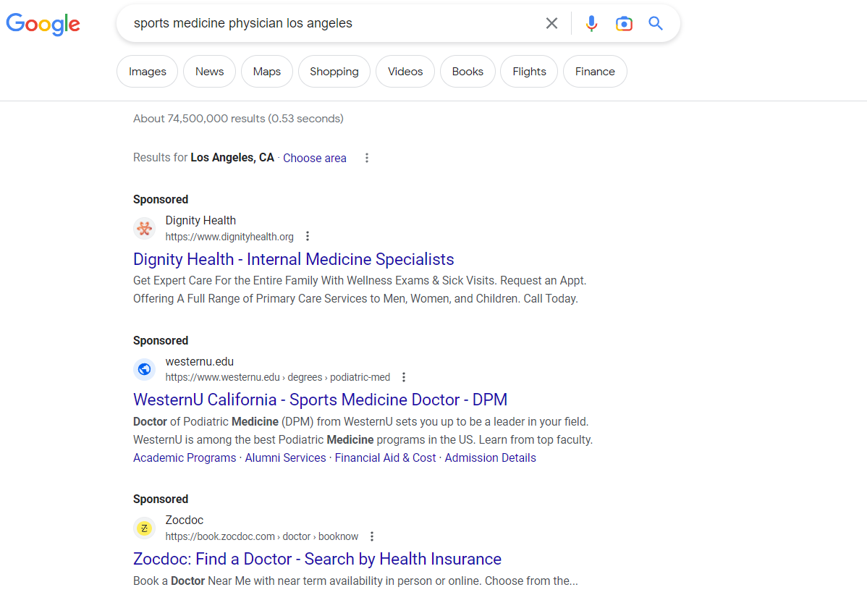Open the Finance filter
The width and height of the screenshot is (867, 616).
click(x=595, y=72)
